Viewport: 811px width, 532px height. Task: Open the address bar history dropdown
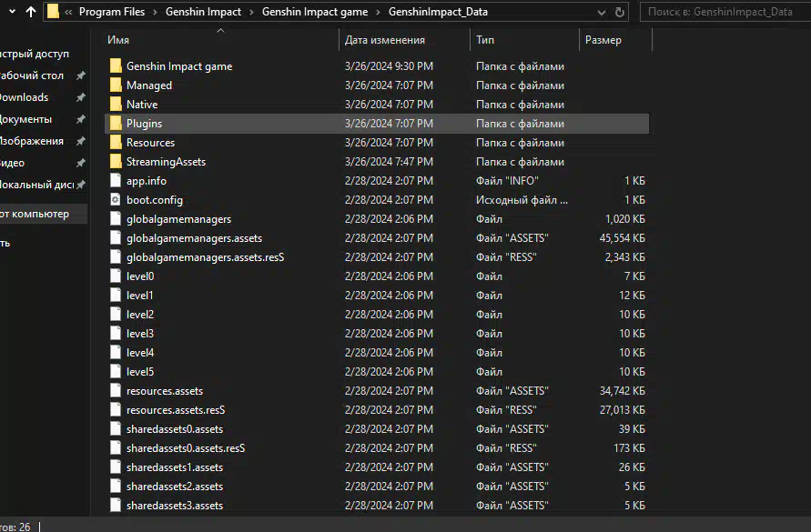[600, 13]
